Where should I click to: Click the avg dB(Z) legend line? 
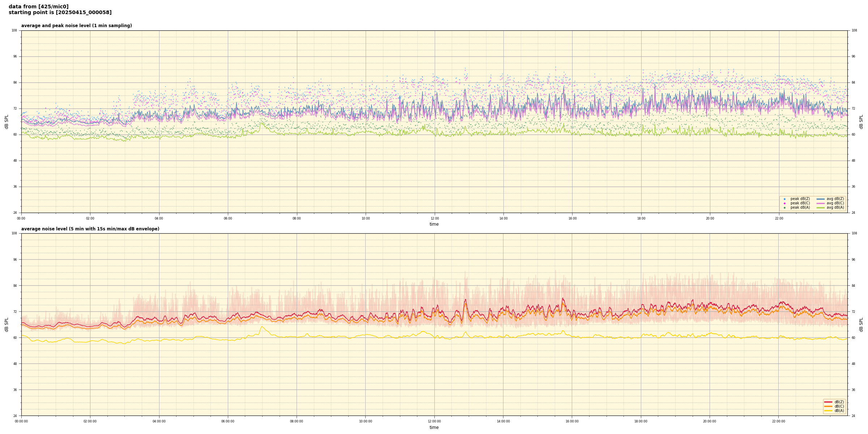click(821, 199)
